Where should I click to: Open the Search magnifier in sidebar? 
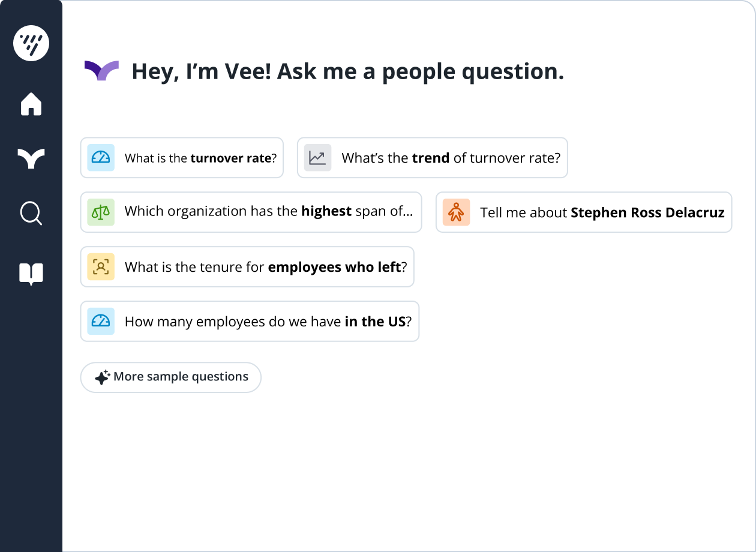click(31, 213)
